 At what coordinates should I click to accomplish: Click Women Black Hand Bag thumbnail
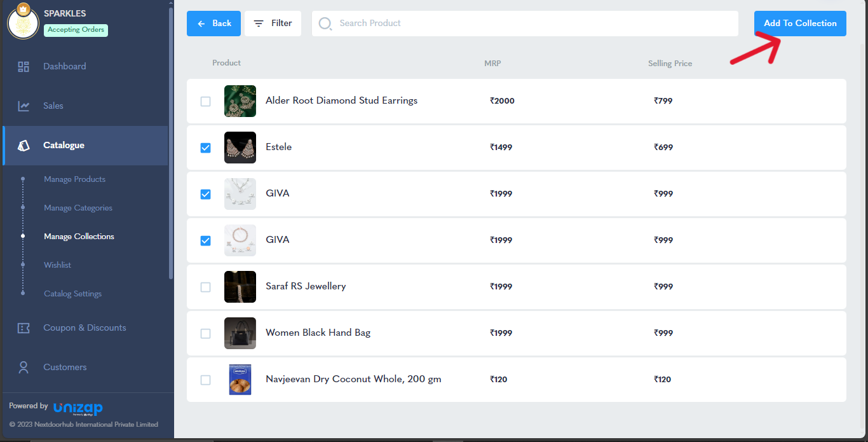coord(240,333)
